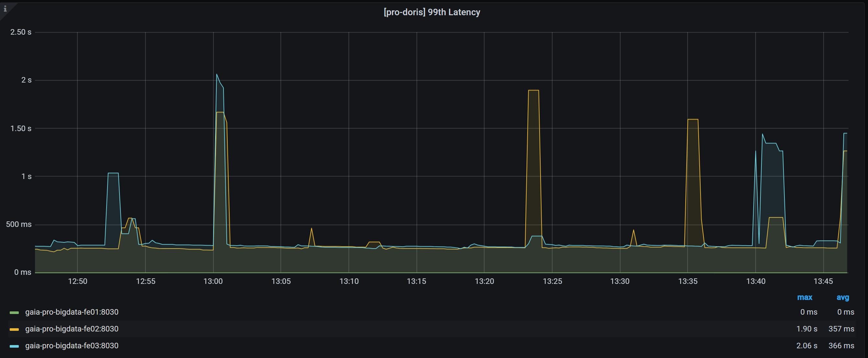This screenshot has height=358, width=868.
Task: Open the '[pro-doris] 99th Latency' title menu
Action: [432, 12]
